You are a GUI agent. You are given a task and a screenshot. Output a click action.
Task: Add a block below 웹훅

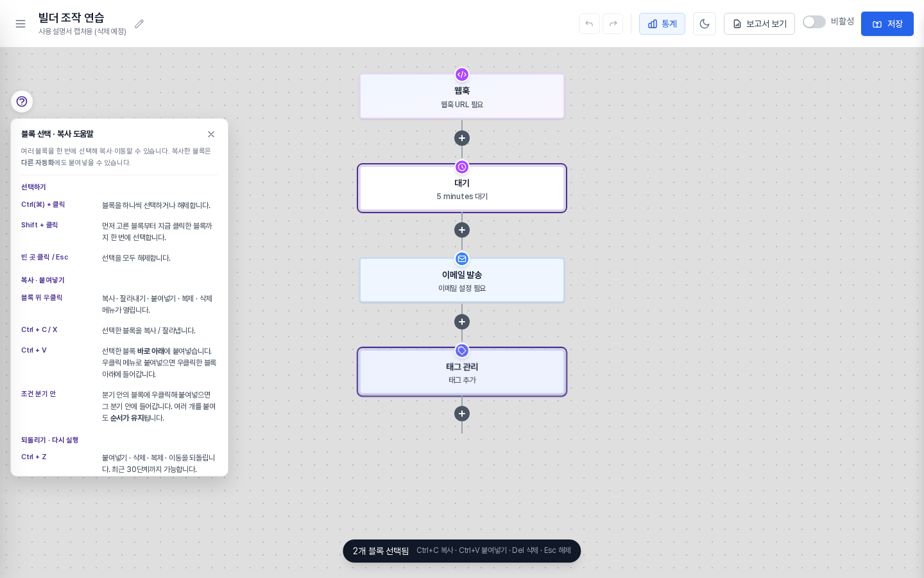tap(462, 138)
